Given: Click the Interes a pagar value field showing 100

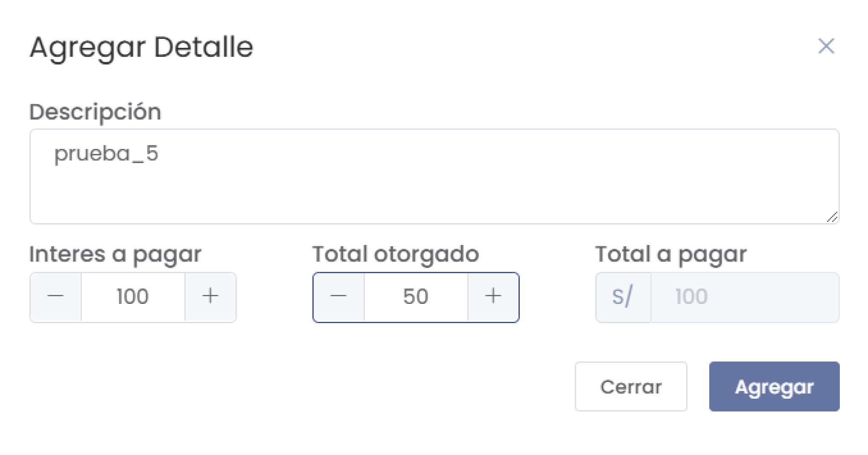Looking at the screenshot, I should click(x=132, y=296).
